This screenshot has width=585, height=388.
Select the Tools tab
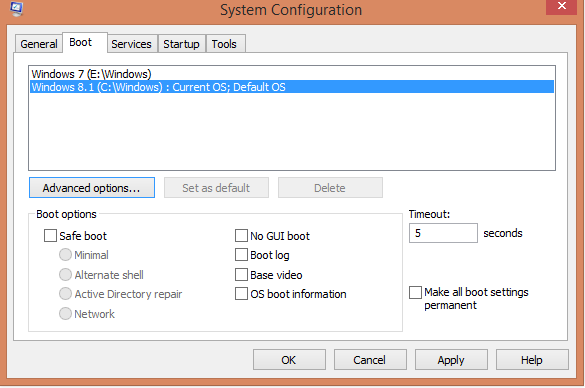point(224,44)
